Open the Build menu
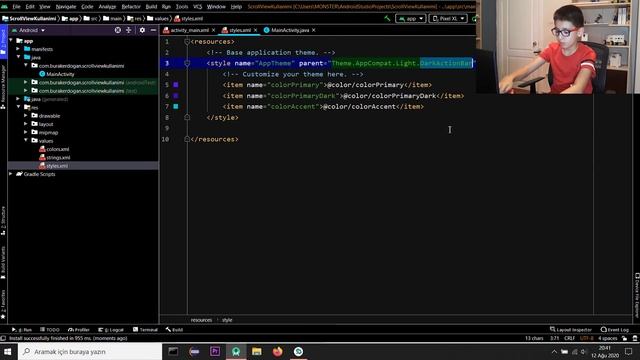 [151, 7]
